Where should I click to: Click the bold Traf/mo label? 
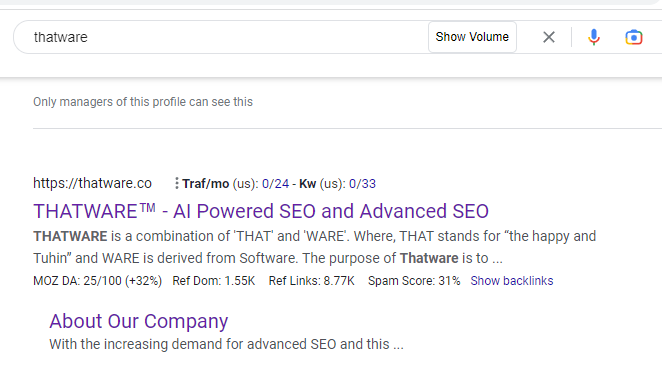pos(206,184)
